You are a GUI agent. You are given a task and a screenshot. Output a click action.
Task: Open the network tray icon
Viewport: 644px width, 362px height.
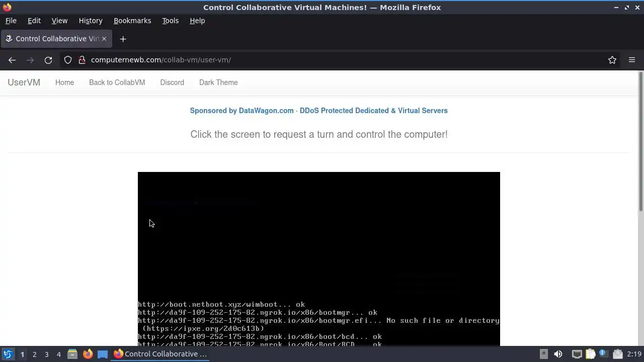point(577,354)
